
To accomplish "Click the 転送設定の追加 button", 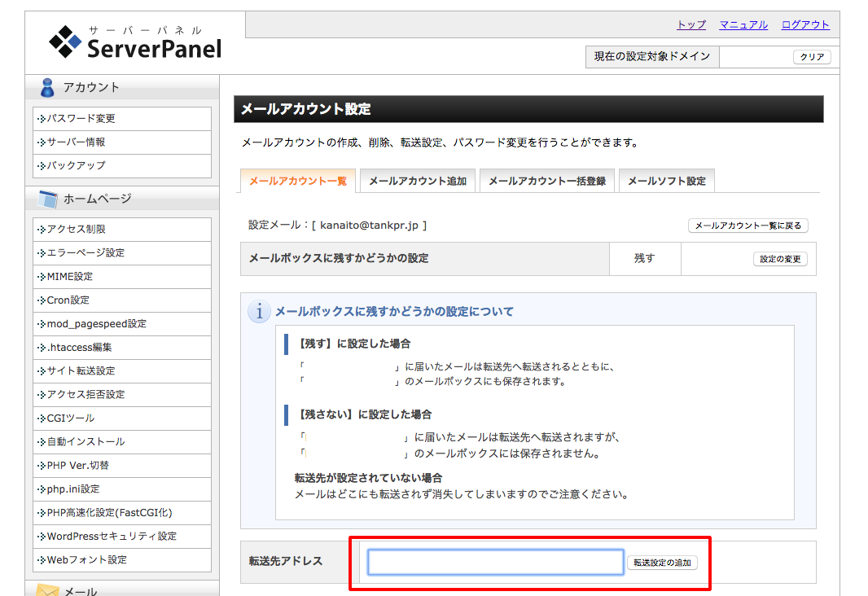I will (662, 562).
